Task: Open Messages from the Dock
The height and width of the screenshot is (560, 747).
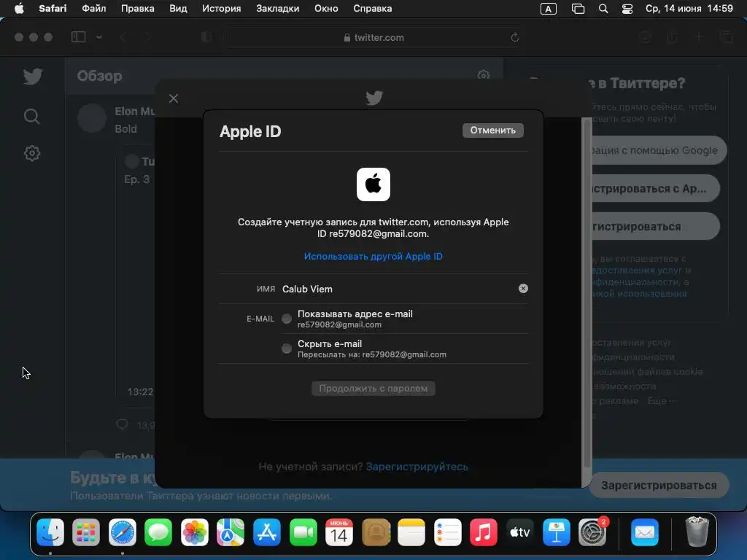Action: 158,532
